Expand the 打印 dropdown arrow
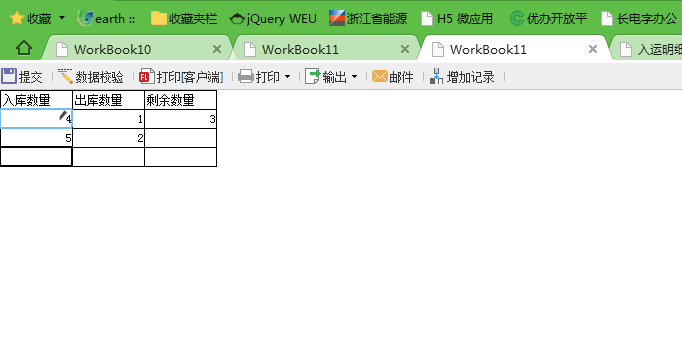The image size is (682, 360). (x=288, y=77)
